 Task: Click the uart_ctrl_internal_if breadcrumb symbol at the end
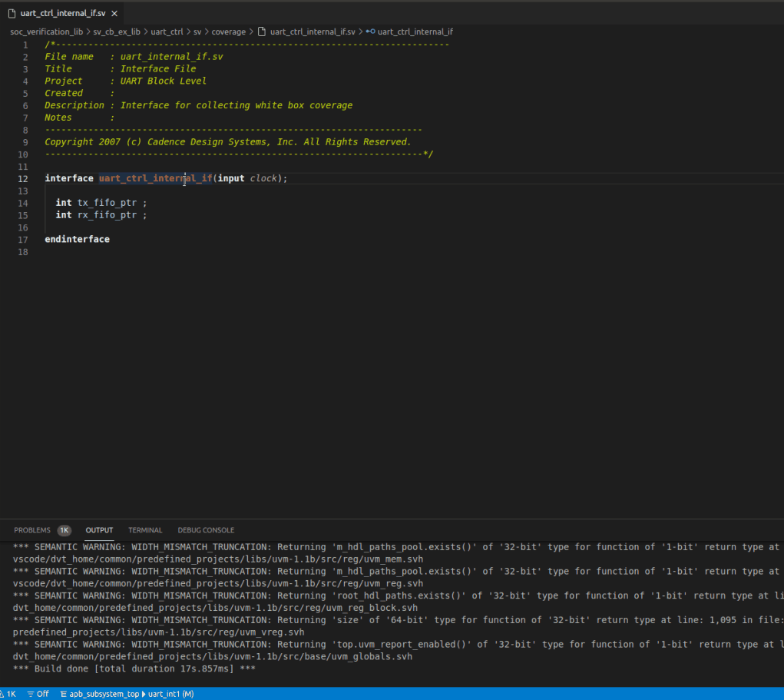416,32
